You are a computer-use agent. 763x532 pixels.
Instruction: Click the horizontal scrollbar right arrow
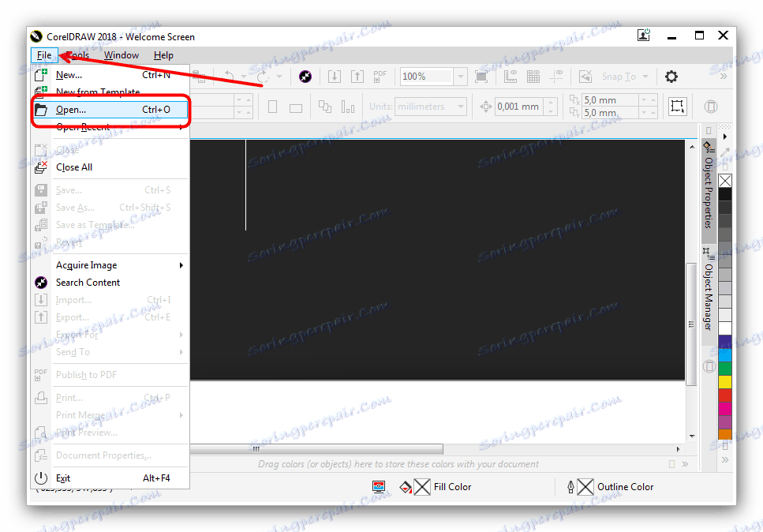pos(679,449)
